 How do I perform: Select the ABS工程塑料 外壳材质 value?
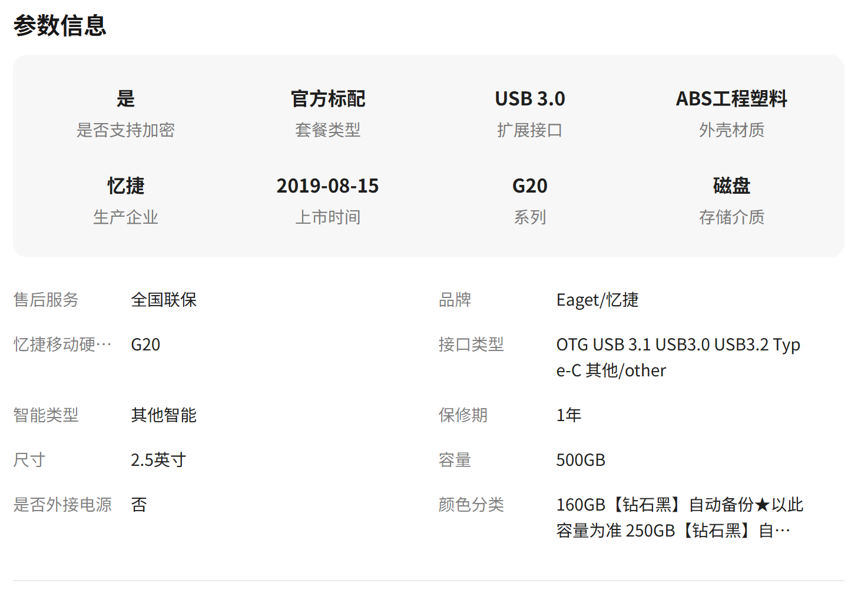(731, 99)
